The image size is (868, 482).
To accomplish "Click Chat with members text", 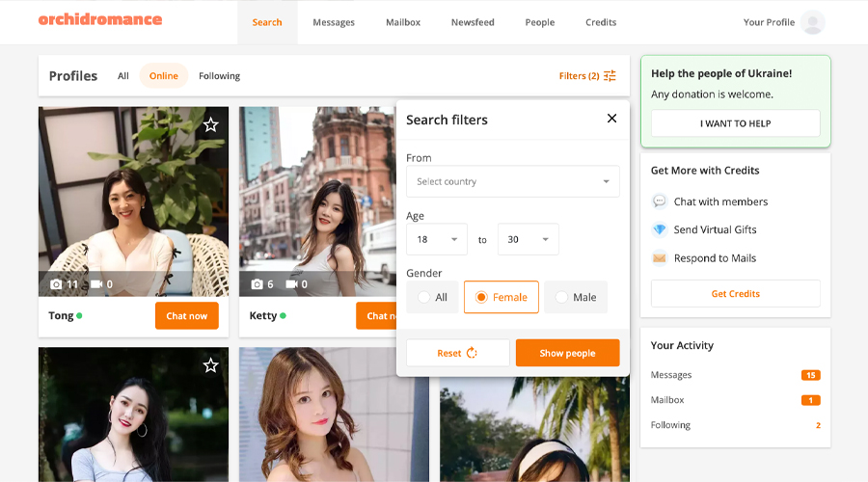I will click(x=720, y=201).
